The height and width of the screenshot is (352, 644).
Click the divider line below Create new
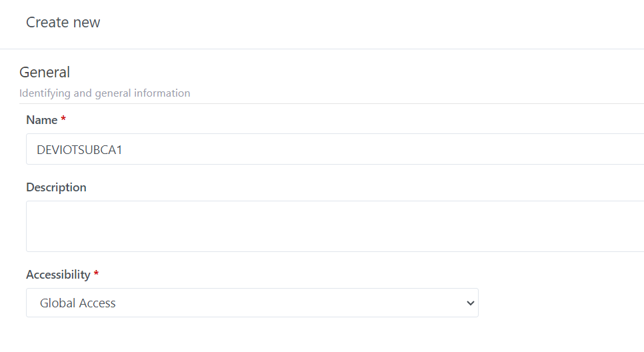(x=322, y=49)
